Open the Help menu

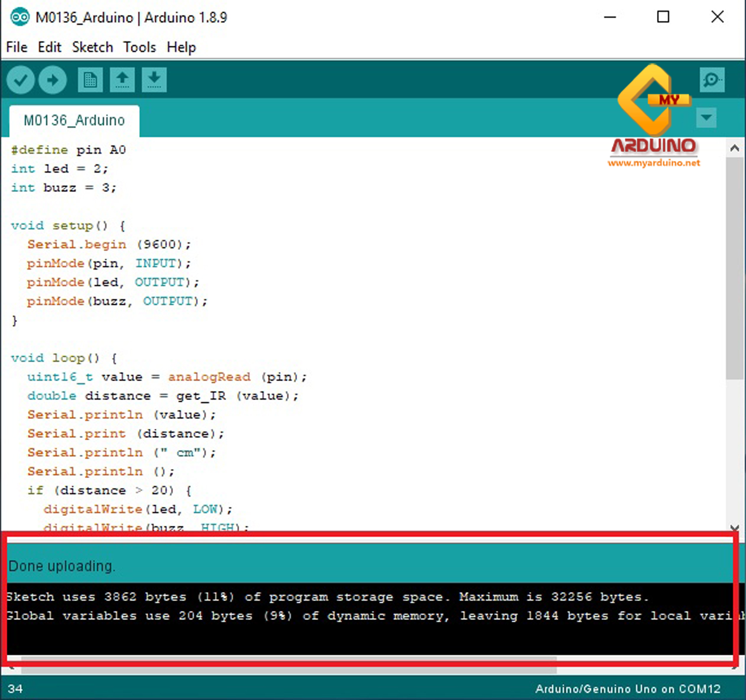click(x=181, y=47)
